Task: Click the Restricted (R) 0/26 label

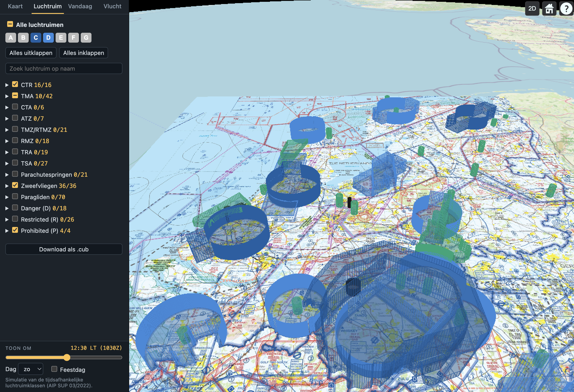Action: point(47,220)
